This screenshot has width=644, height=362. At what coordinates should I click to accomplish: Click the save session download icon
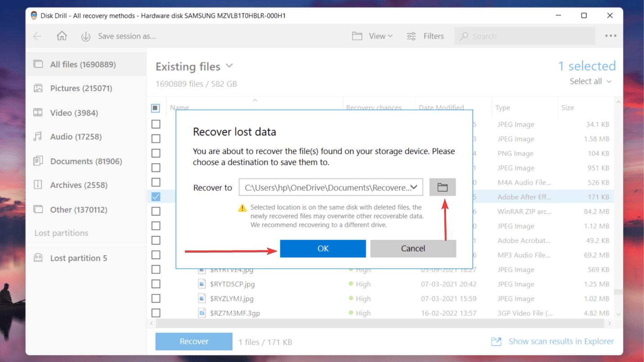point(86,36)
